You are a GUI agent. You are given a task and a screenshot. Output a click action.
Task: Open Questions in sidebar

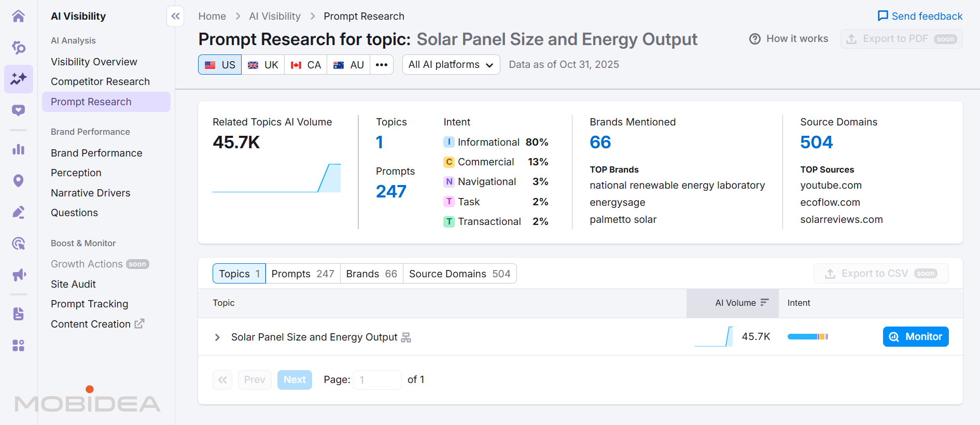coord(74,212)
